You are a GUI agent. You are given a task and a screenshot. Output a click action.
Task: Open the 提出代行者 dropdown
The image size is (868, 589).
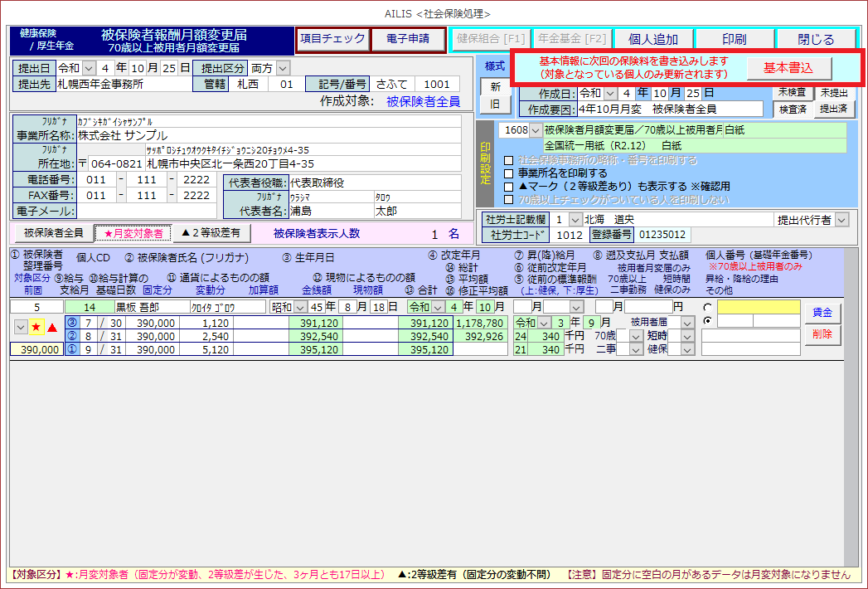pyautogui.click(x=842, y=220)
